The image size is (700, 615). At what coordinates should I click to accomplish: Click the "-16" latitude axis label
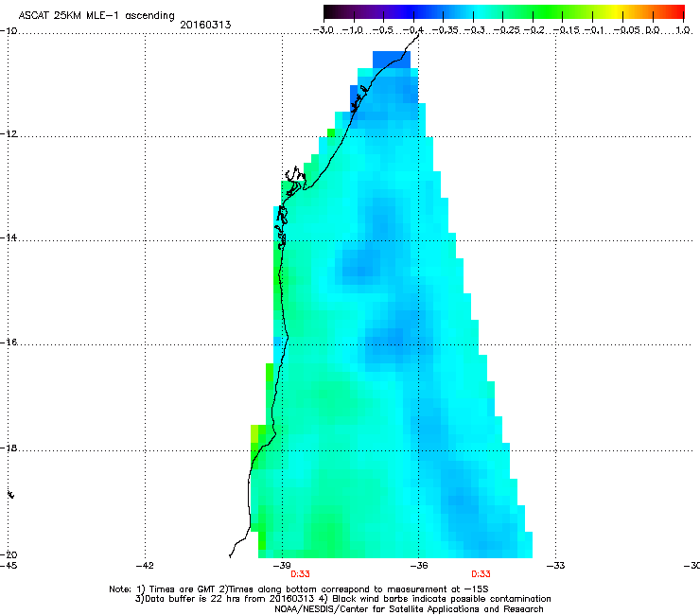(x=9, y=342)
